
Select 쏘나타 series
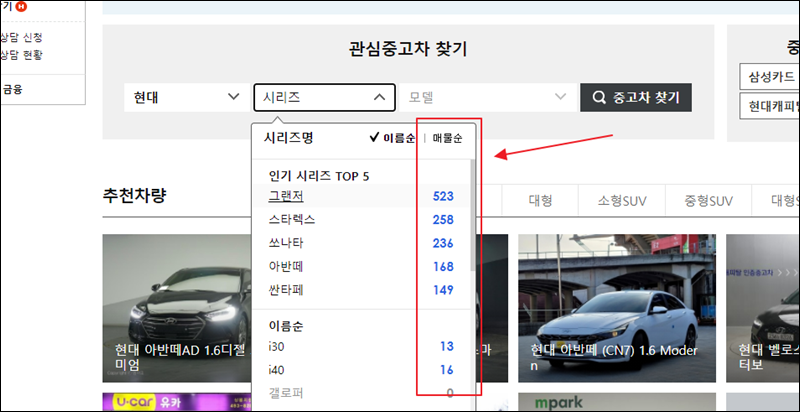286,243
